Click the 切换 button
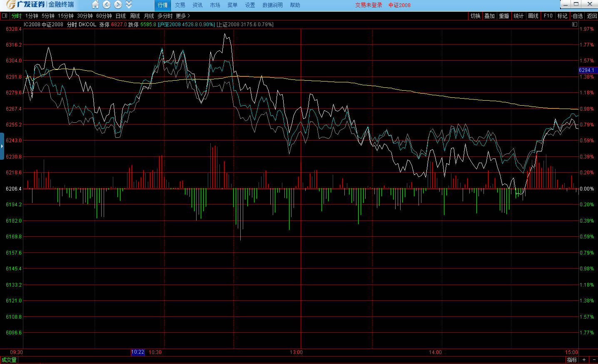This screenshot has height=364, width=598. tap(476, 16)
